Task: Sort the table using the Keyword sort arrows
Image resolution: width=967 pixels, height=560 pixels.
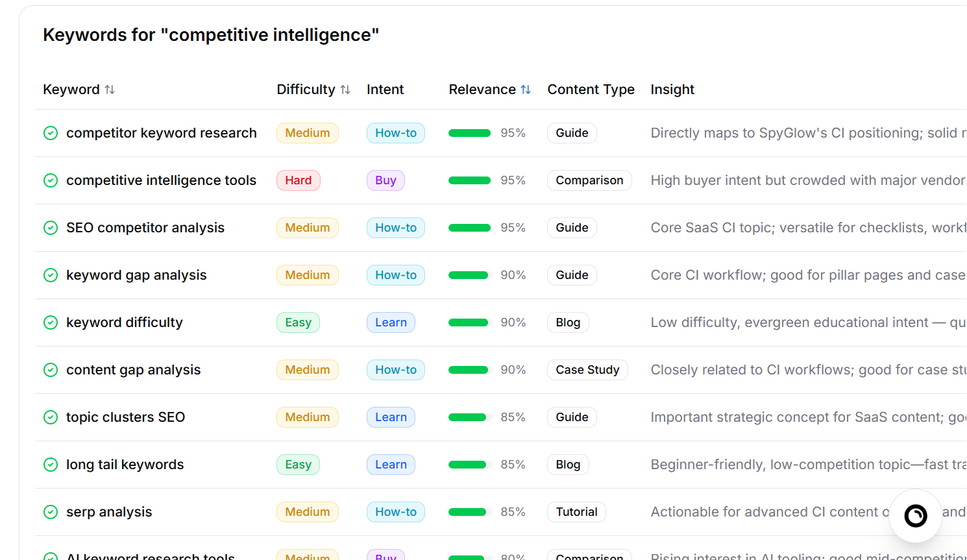Action: (x=110, y=90)
